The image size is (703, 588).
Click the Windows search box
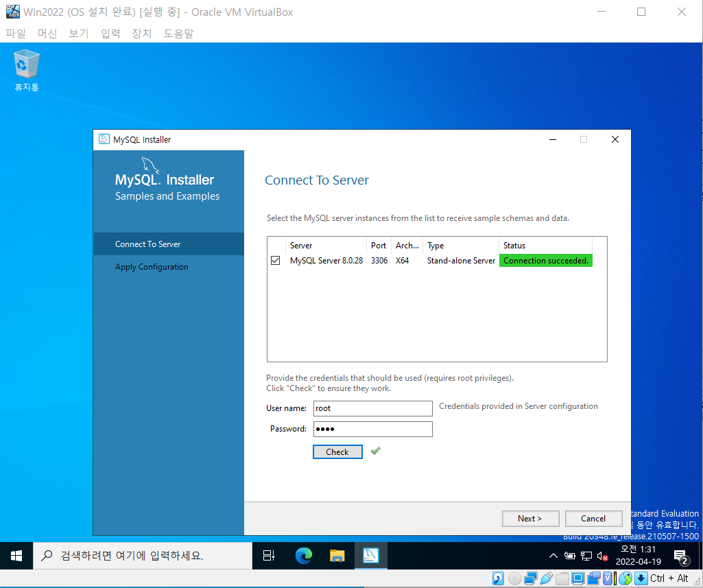143,556
